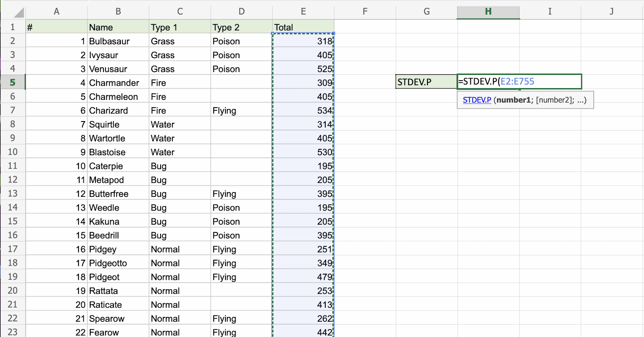Image resolution: width=644 pixels, height=337 pixels.
Task: Select the Pidgeotto name cell
Action: click(x=118, y=263)
